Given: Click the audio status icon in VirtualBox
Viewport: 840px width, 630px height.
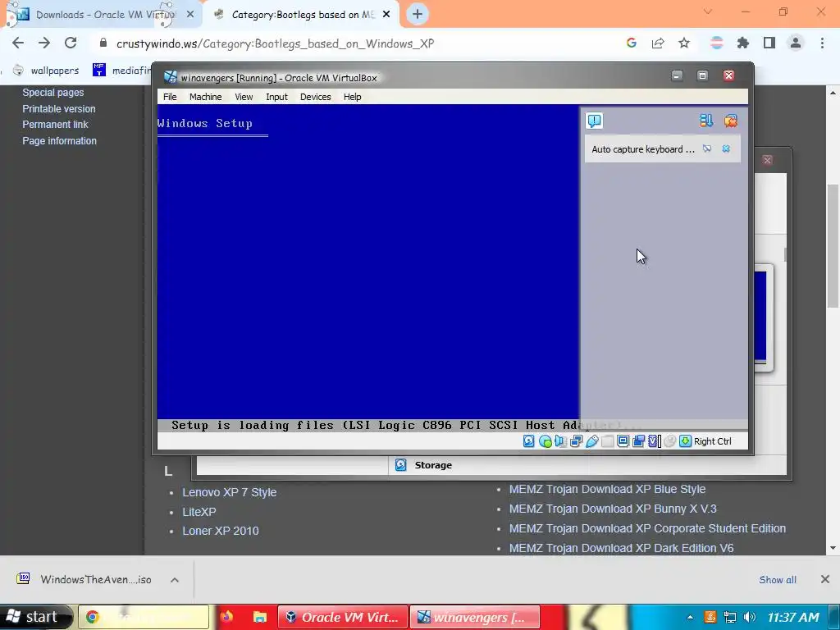Looking at the screenshot, I should [x=561, y=441].
